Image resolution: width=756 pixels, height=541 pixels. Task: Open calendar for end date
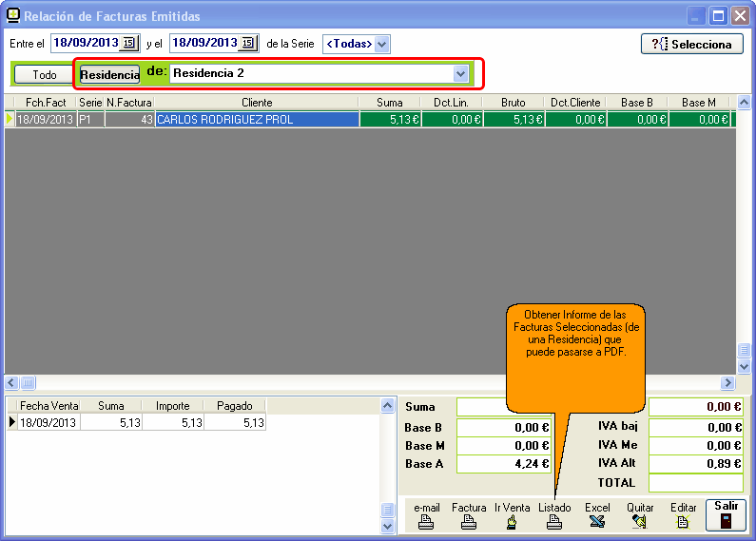[248, 43]
